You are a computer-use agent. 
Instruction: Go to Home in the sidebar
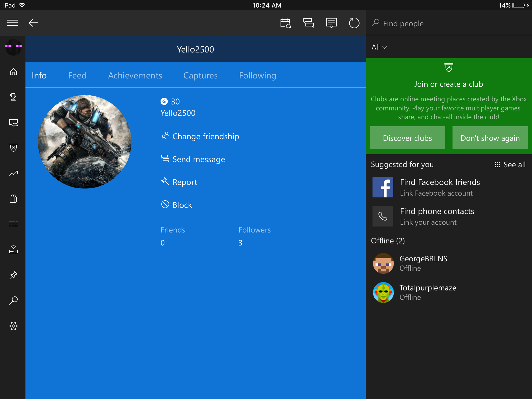[14, 72]
